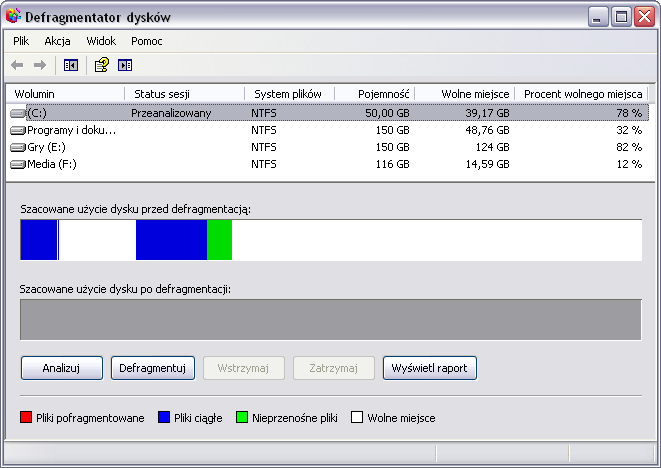
Task: Open the Help toolbar icon
Action: (102, 65)
